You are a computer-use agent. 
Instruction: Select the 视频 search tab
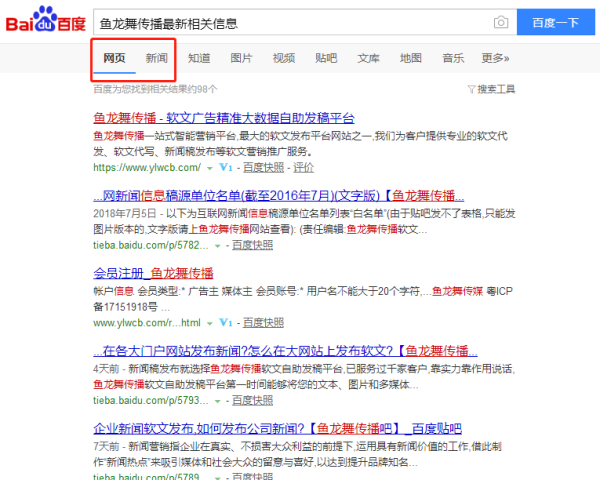pos(284,58)
